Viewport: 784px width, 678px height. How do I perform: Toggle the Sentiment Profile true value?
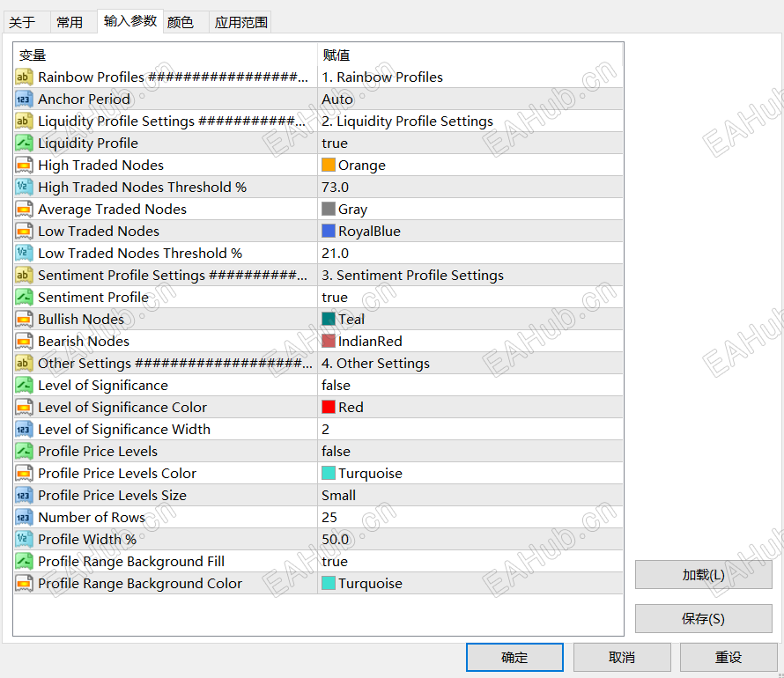(470, 298)
